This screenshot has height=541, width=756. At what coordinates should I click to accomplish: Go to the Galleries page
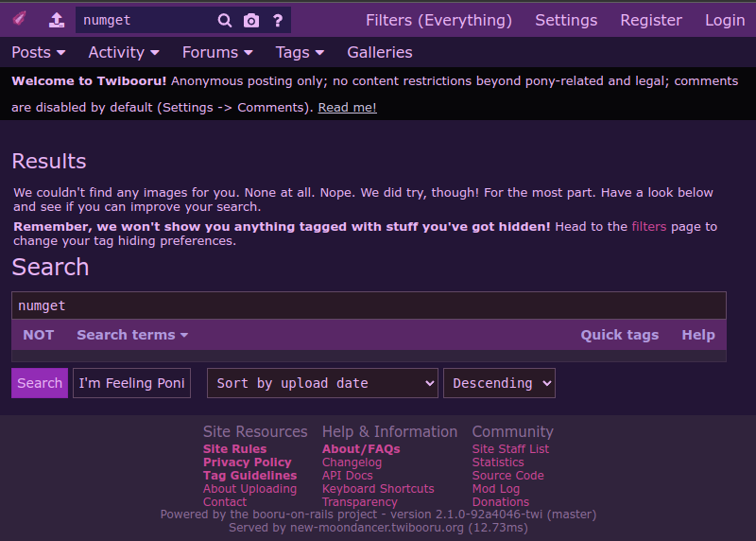(x=380, y=52)
